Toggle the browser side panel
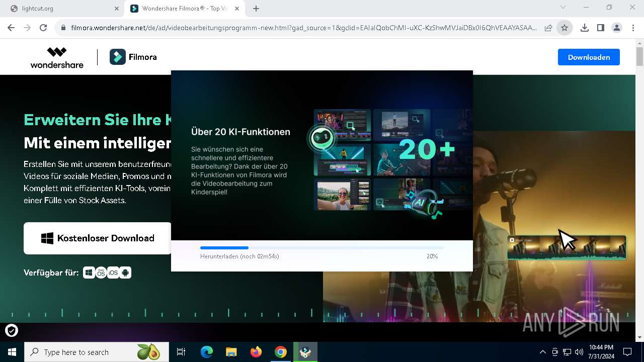Image resolution: width=644 pixels, height=362 pixels. tap(601, 28)
